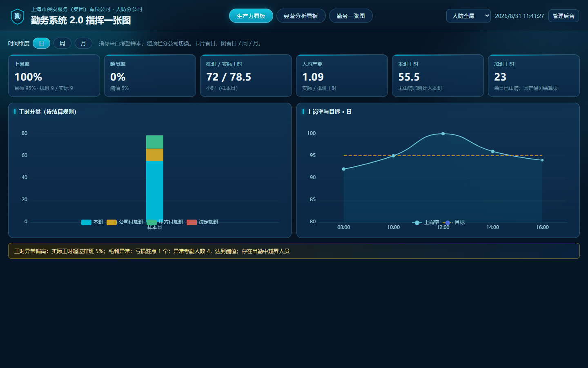Switch to 经营分析看板 tab

coord(301,16)
